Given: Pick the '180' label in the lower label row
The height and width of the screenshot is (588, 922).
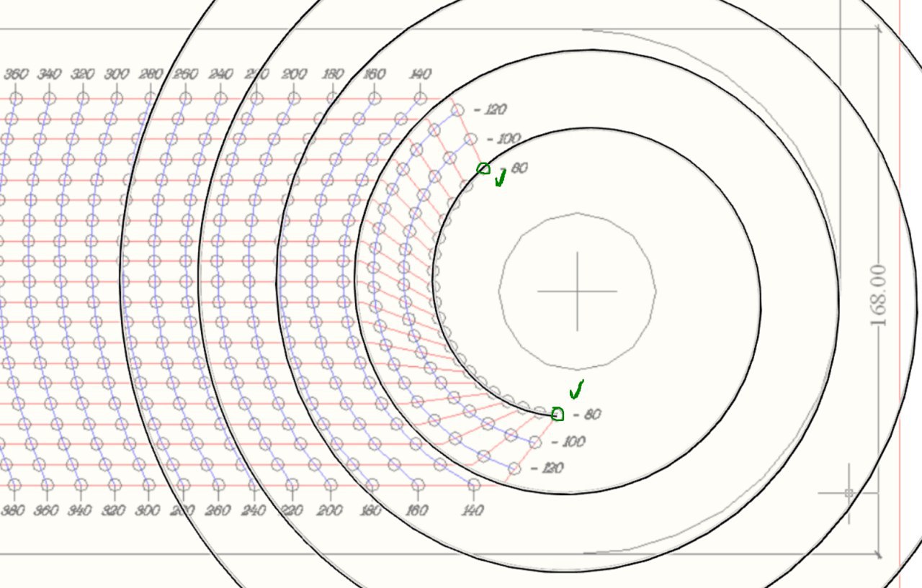Looking at the screenshot, I should tap(371, 510).
